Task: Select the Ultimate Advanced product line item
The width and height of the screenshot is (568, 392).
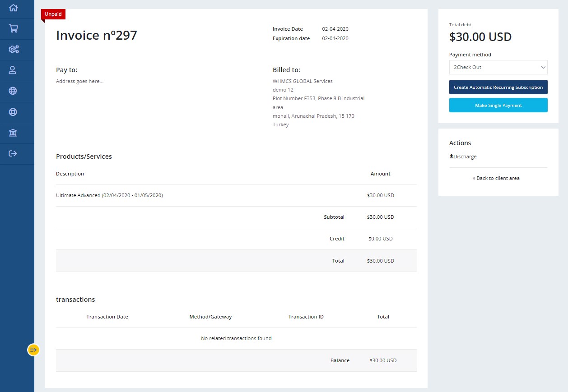Action: click(109, 196)
